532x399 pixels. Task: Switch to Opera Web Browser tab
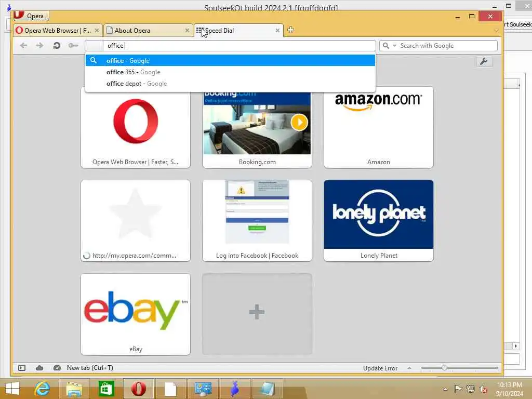click(58, 31)
